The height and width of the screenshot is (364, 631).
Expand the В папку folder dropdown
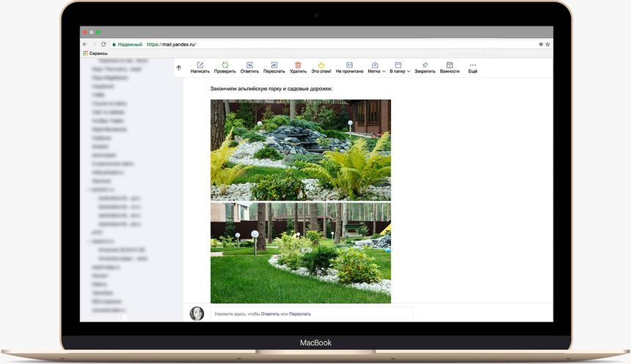click(x=399, y=66)
